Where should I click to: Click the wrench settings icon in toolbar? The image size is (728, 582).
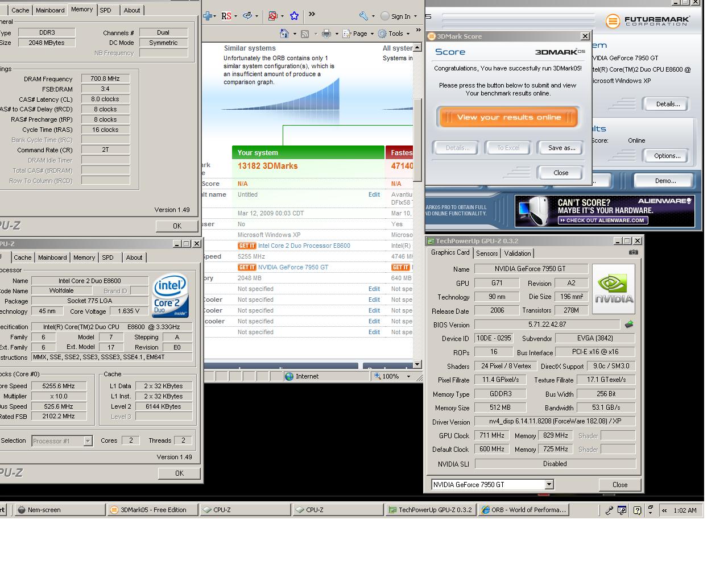tap(363, 16)
